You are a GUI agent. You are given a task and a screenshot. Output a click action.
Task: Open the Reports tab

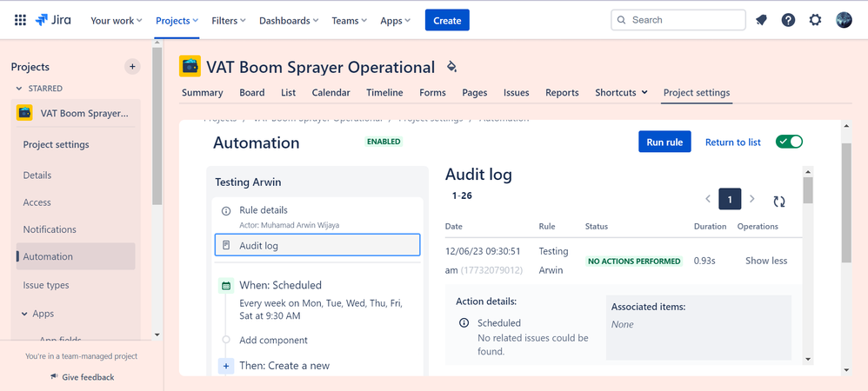click(x=562, y=93)
